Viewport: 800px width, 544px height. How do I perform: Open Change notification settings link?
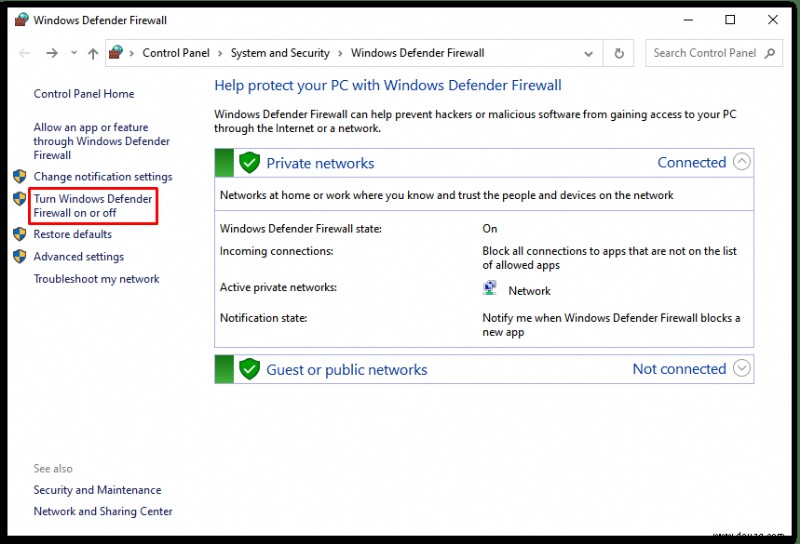tap(103, 177)
